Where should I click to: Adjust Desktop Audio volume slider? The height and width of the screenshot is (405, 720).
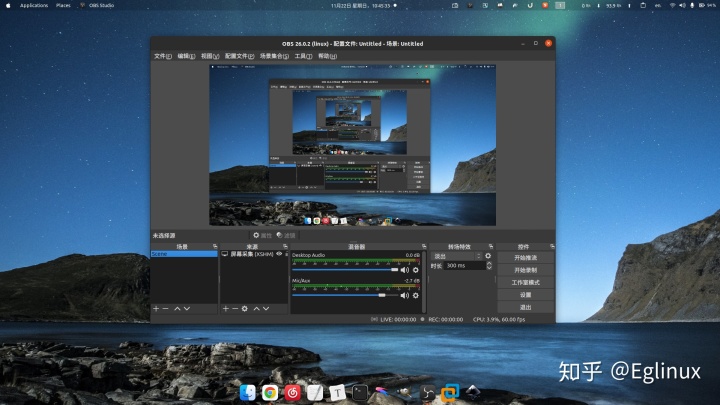tap(345, 270)
